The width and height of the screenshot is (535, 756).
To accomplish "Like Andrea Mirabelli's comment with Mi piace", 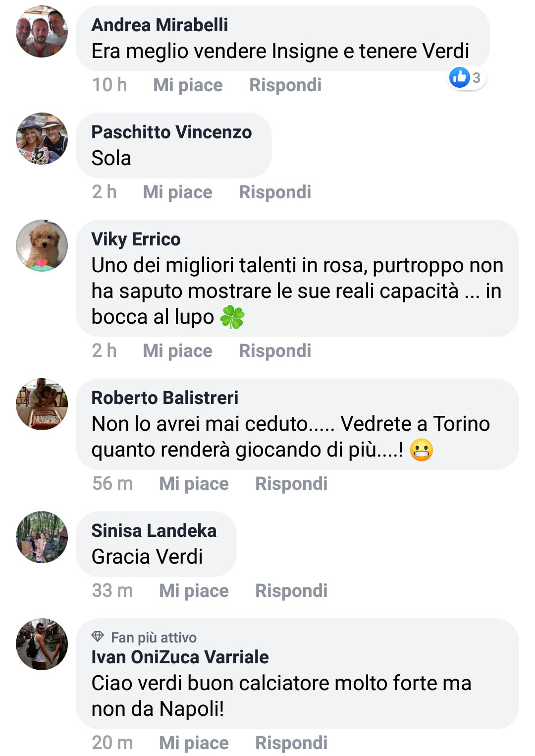I will click(188, 85).
